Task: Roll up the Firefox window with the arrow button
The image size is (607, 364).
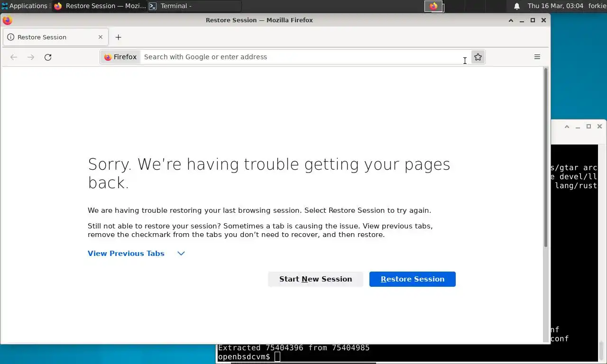Action: pos(511,20)
